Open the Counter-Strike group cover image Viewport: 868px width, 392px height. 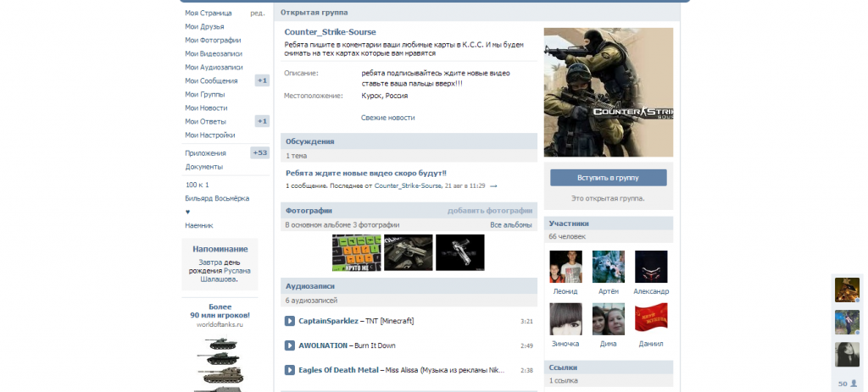pos(608,91)
